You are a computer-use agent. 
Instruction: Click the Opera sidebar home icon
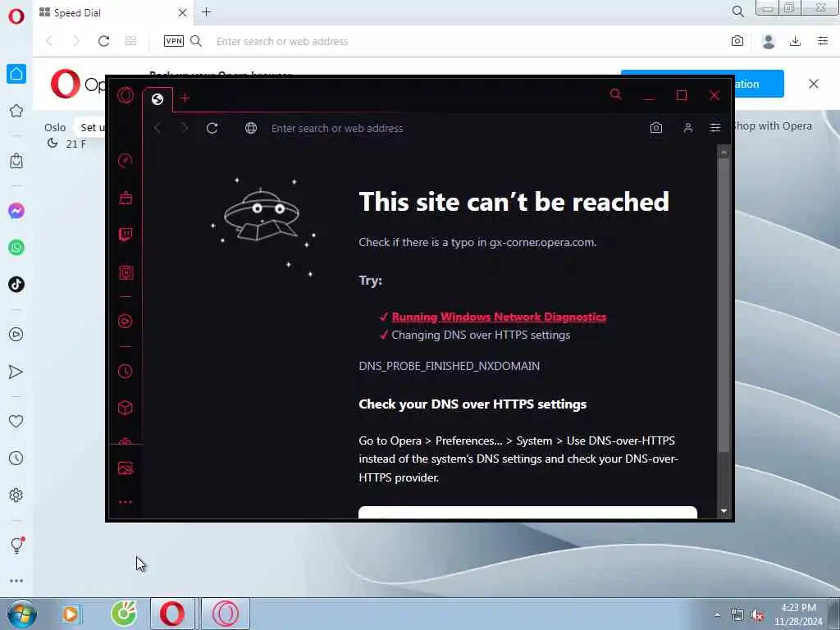[16, 74]
